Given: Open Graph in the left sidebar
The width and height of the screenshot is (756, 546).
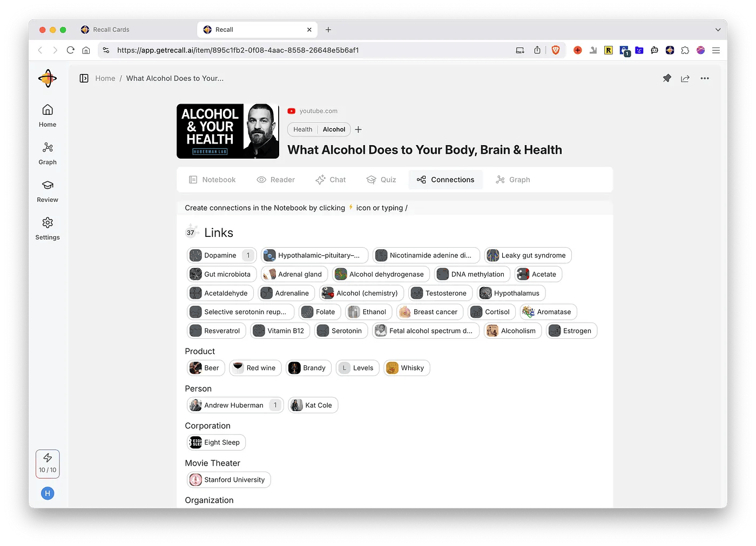Looking at the screenshot, I should (x=48, y=153).
